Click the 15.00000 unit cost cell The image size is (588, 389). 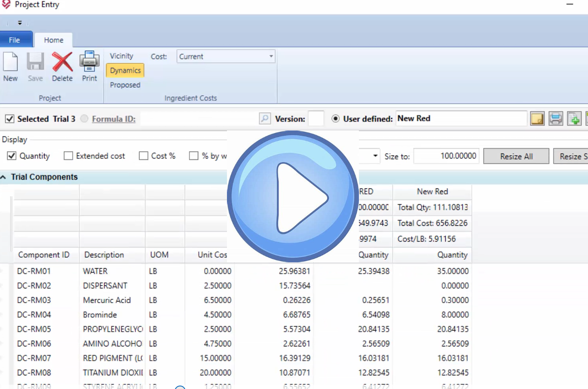(x=209, y=358)
